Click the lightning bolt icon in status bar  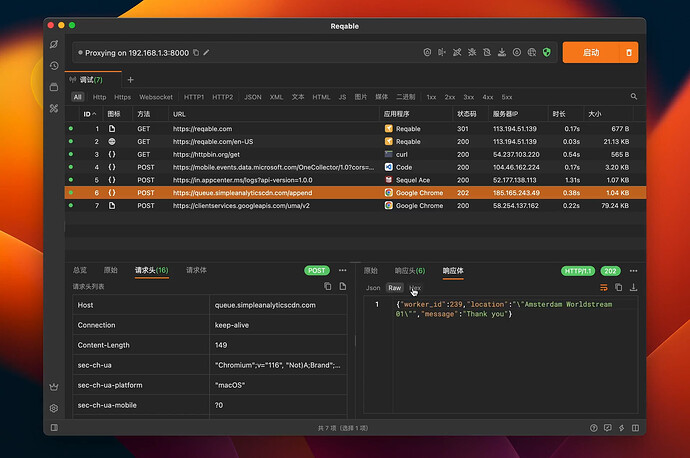[621, 428]
